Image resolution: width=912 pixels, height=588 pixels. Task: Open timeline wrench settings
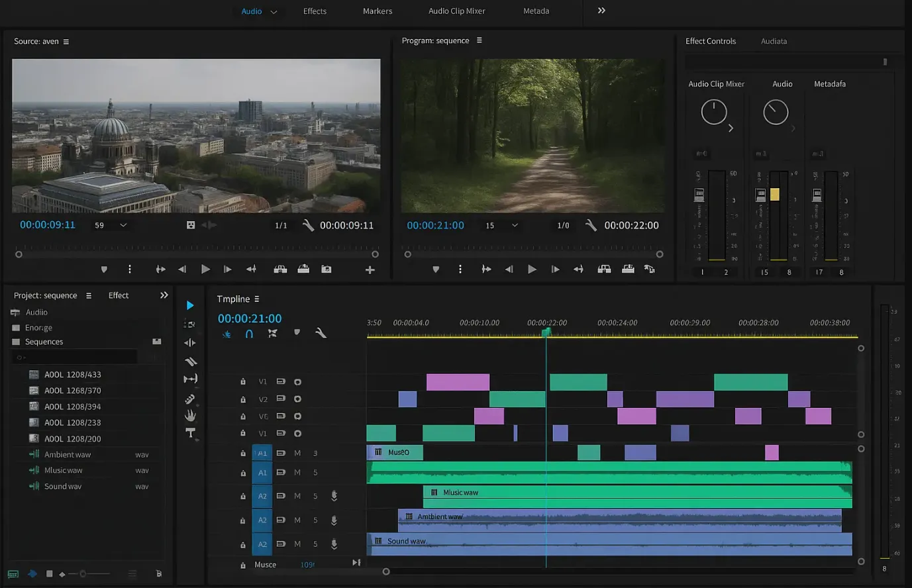coord(321,333)
